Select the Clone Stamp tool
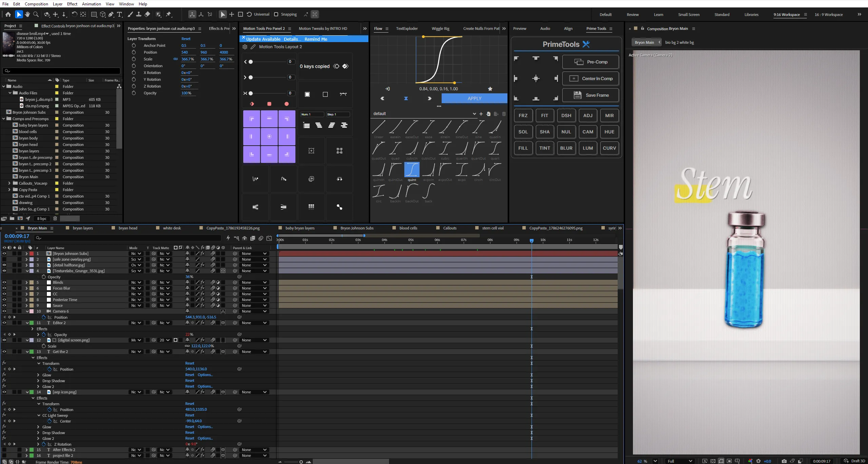Screen dimensions: 868x464 click(x=139, y=14)
